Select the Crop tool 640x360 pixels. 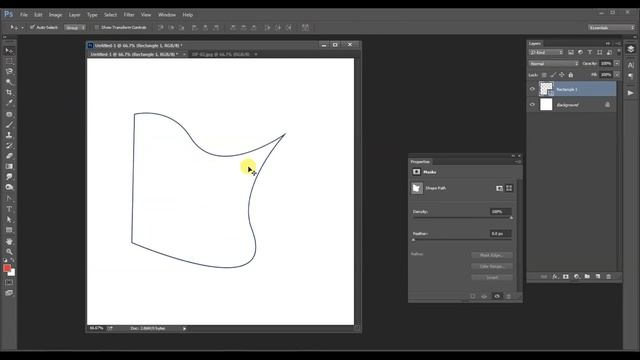[x=9, y=92]
